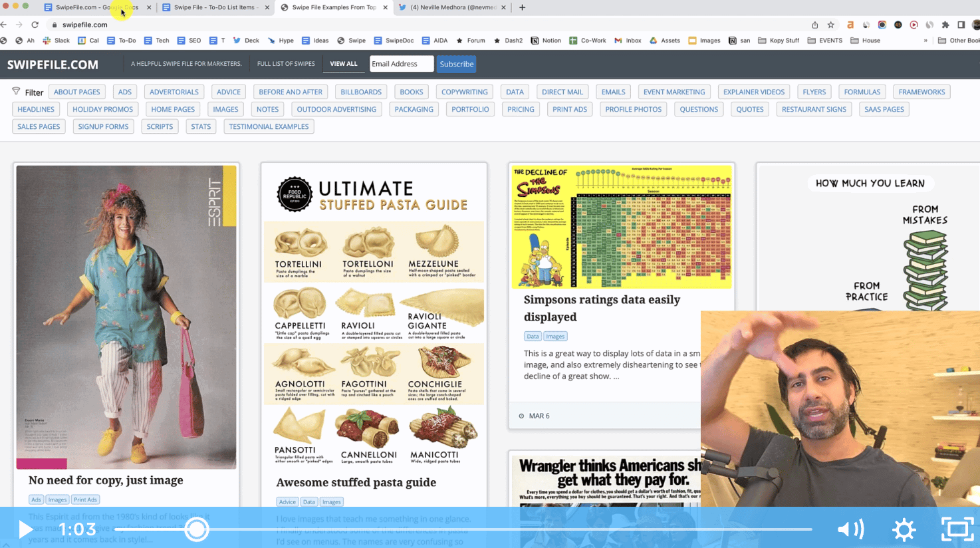Click the share icon in address bar
This screenshot has width=980, height=548.
[815, 25]
